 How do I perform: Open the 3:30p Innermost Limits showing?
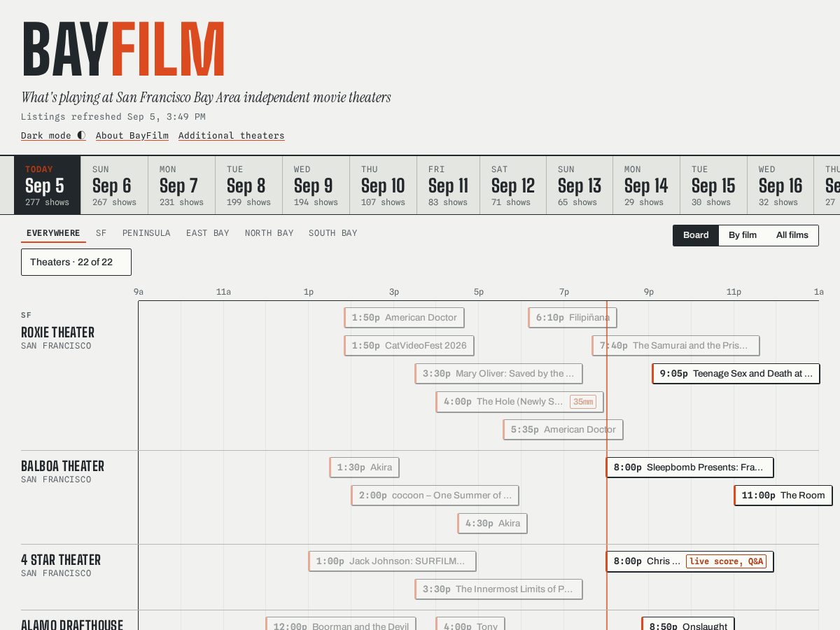(498, 589)
